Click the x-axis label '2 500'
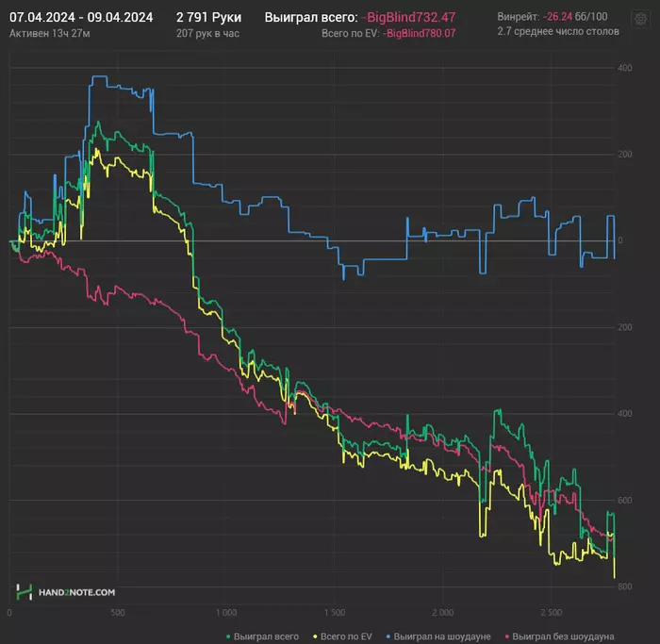This screenshot has width=660, height=644. coord(551,613)
